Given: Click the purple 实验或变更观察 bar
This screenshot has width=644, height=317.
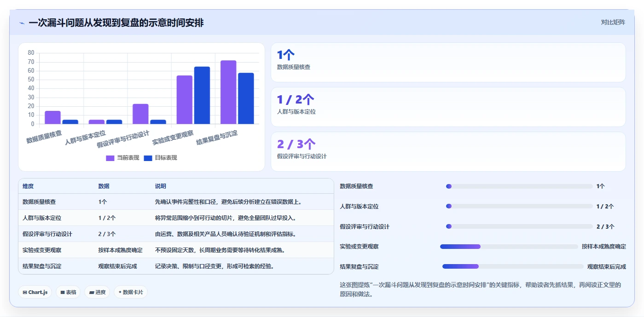Looking at the screenshot, I should [184, 99].
